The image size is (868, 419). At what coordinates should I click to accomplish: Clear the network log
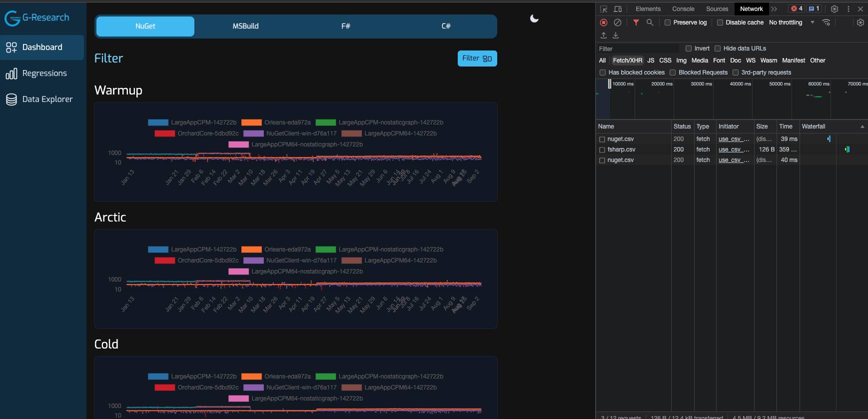[618, 22]
